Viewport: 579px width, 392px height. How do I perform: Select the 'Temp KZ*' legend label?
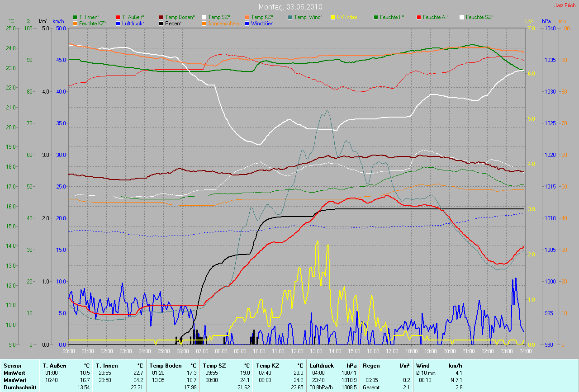point(262,17)
